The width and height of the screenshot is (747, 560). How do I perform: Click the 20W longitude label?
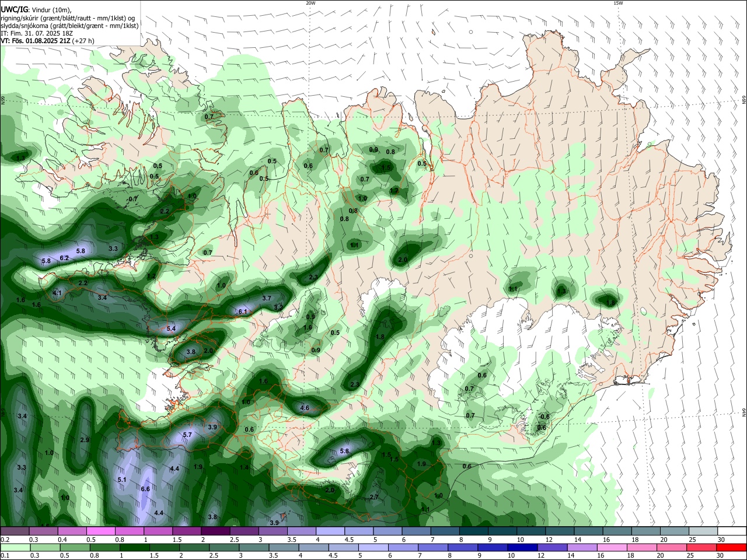[x=310, y=3]
